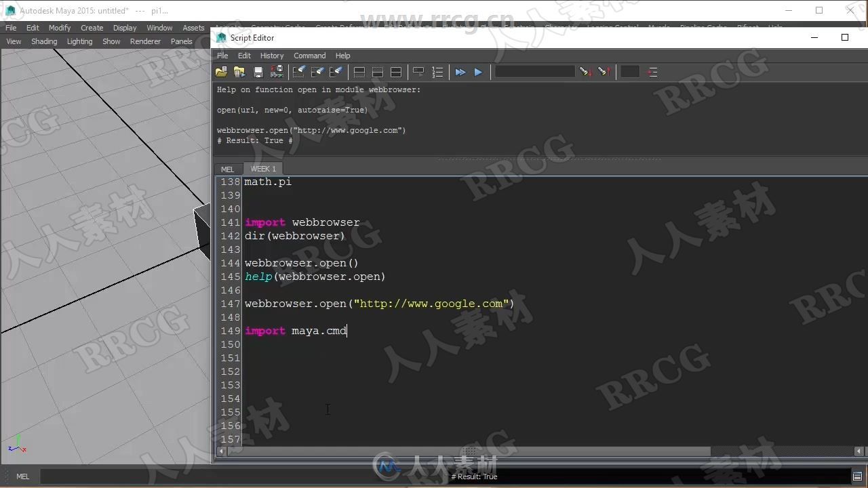Open Script Editor History menu
This screenshot has width=868, height=488.
[272, 56]
